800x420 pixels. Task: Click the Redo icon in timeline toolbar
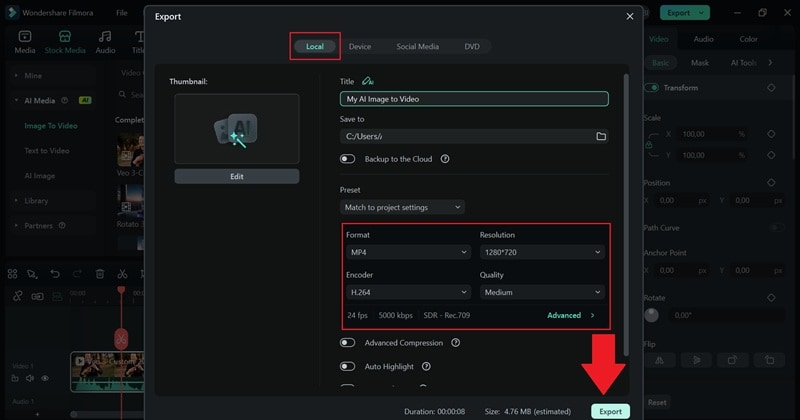[78, 274]
